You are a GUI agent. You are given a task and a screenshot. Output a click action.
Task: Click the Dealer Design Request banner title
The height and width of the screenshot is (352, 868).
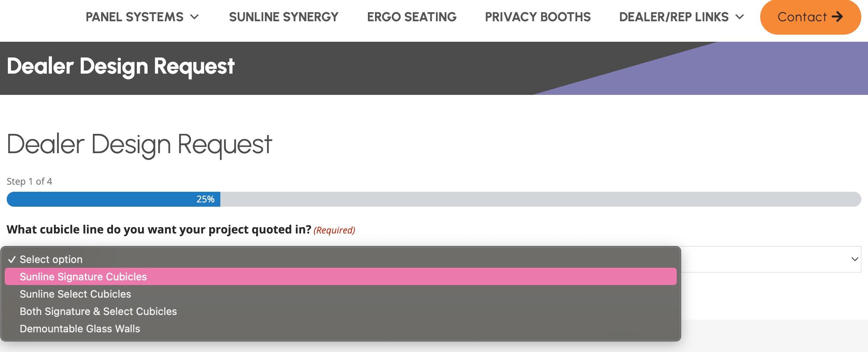click(120, 66)
